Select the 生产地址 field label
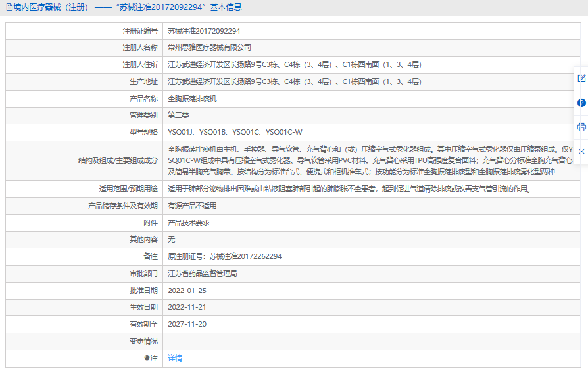 [x=143, y=81]
